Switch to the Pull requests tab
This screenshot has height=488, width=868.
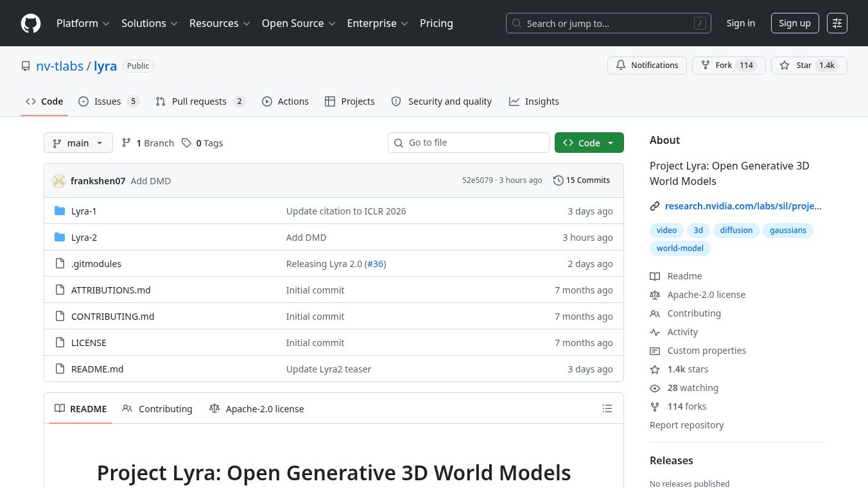coord(200,101)
